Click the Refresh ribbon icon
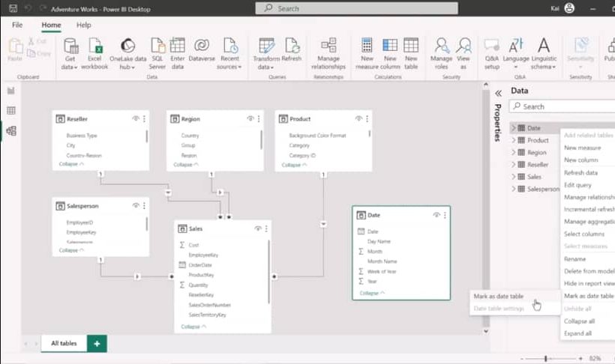The width and height of the screenshot is (615, 364). (x=292, y=46)
